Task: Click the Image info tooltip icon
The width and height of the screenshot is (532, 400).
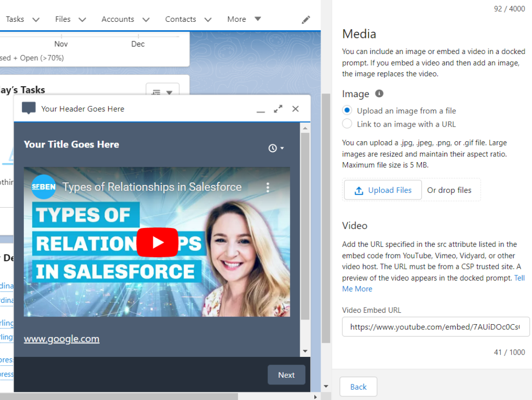Action: (379, 94)
